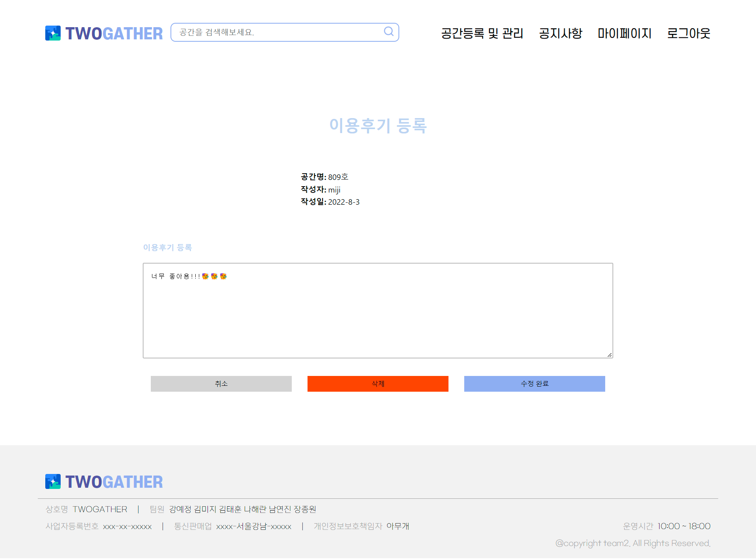This screenshot has height=559, width=756.
Task: Click the 이용후기 등록 page heading
Action: tap(378, 126)
